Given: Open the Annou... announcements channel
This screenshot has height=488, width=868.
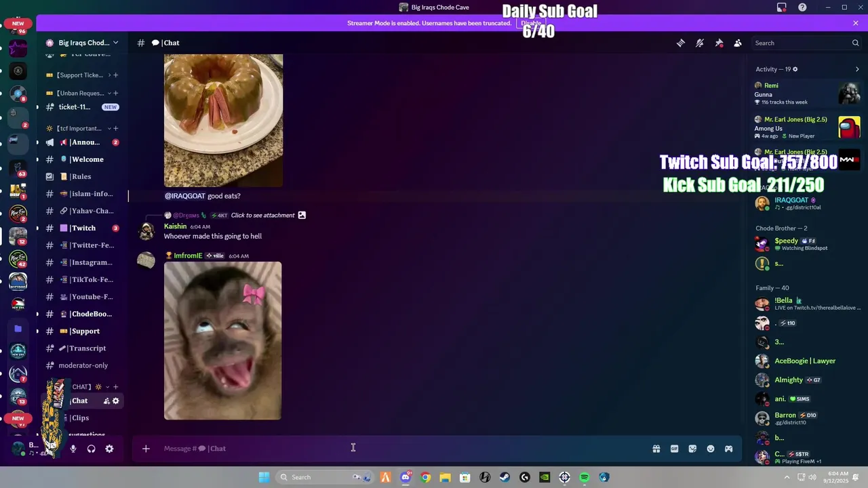Looking at the screenshot, I should [82, 142].
